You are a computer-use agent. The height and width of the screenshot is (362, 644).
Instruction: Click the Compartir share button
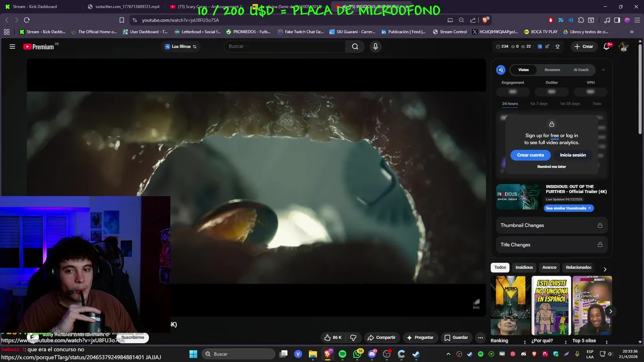(x=381, y=337)
